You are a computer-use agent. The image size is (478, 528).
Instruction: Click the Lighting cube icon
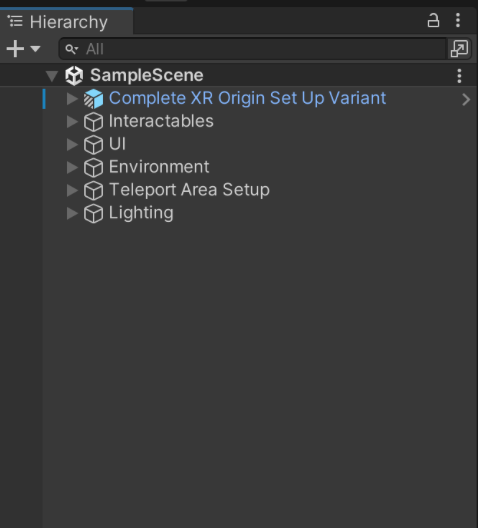click(x=93, y=213)
